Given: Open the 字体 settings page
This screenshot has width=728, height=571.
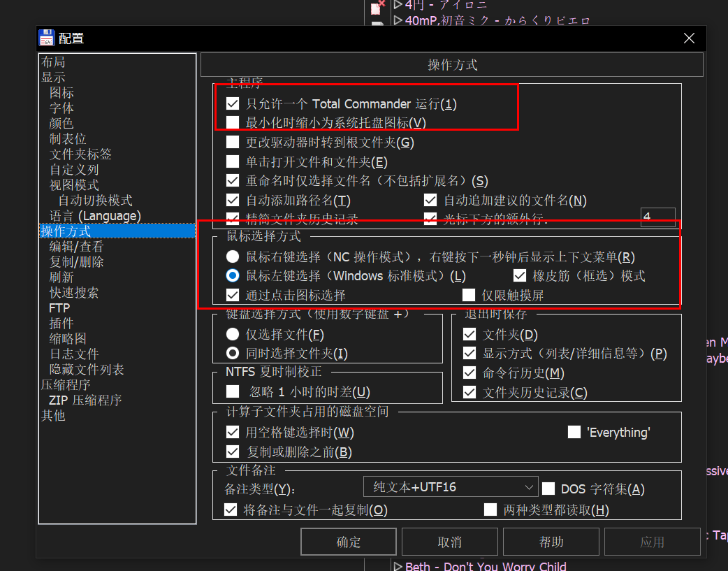Looking at the screenshot, I should click(61, 108).
